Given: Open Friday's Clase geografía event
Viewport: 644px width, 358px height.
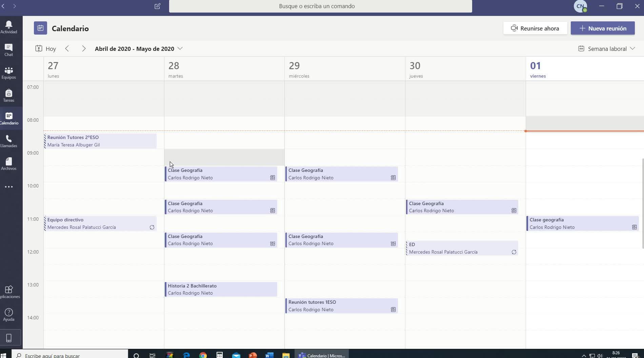Looking at the screenshot, I should (583, 223).
